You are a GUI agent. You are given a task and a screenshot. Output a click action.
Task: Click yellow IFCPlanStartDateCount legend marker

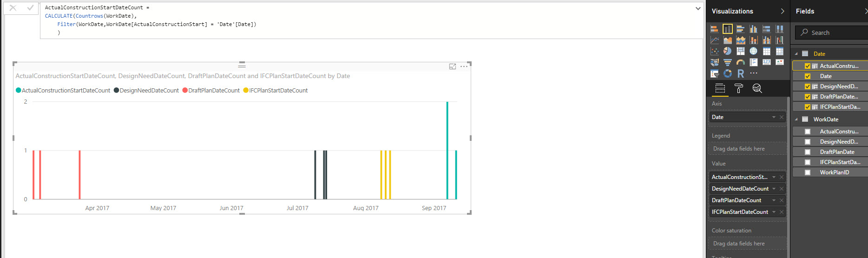pos(246,90)
